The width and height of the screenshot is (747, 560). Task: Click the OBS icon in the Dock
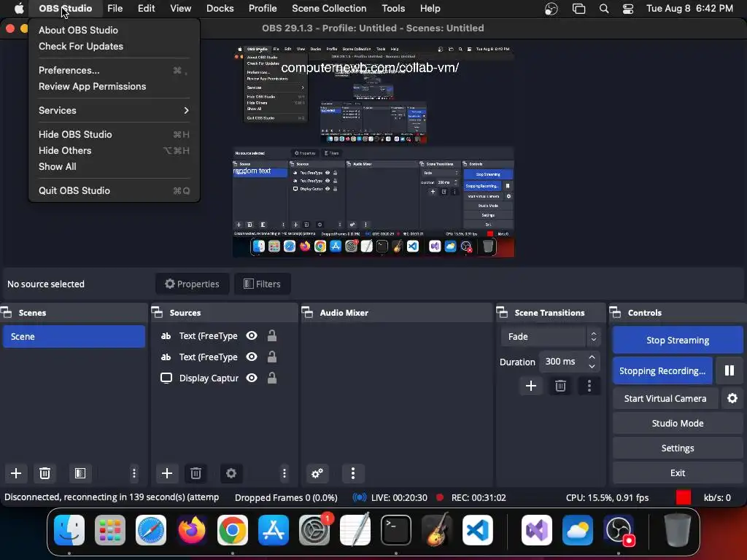[619, 529]
